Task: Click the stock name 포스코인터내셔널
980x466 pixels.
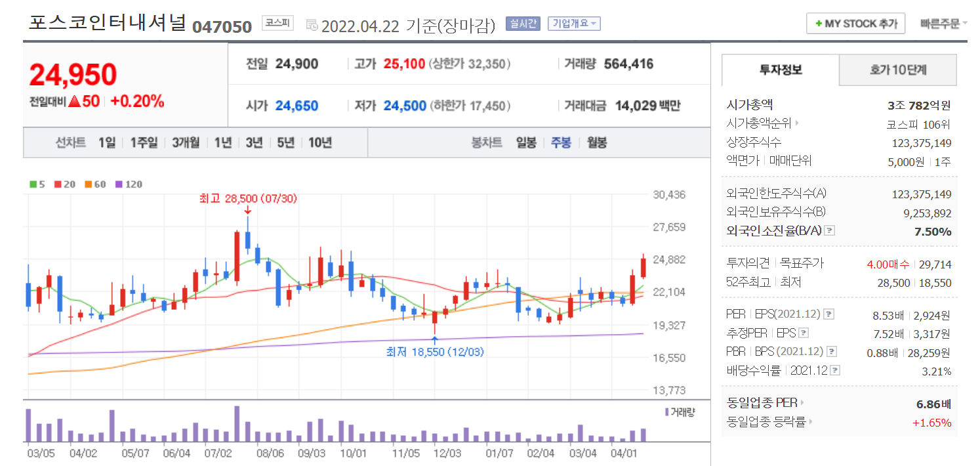Action: [108, 22]
